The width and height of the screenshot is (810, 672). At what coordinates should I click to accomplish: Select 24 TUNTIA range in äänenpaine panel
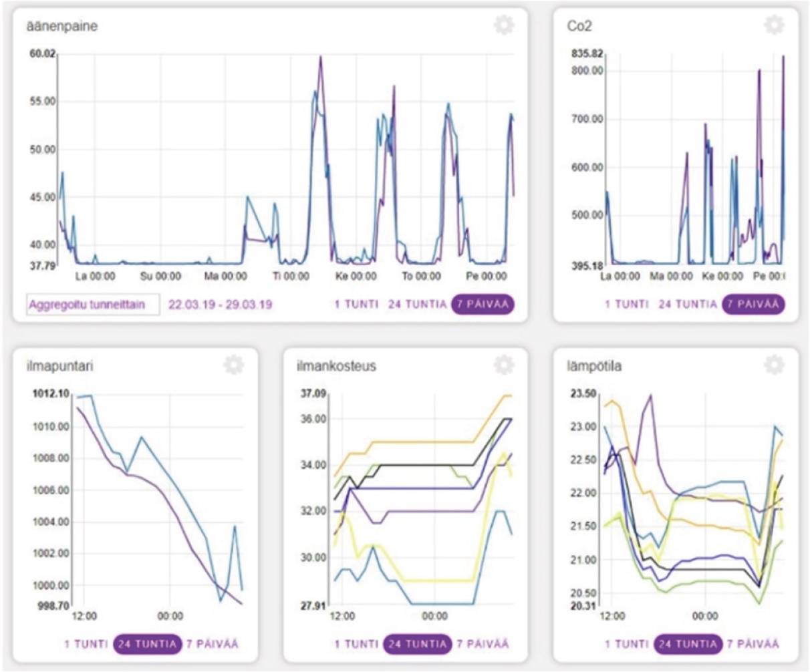pyautogui.click(x=417, y=305)
